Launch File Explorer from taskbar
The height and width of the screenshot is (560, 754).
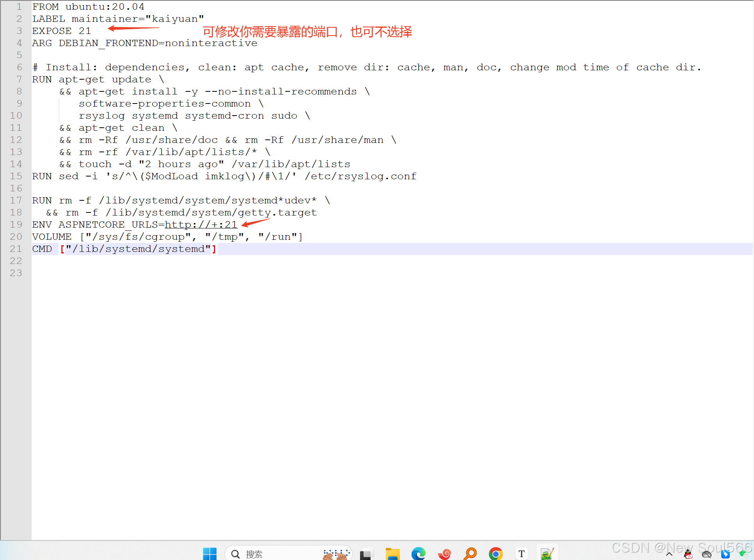coord(392,554)
